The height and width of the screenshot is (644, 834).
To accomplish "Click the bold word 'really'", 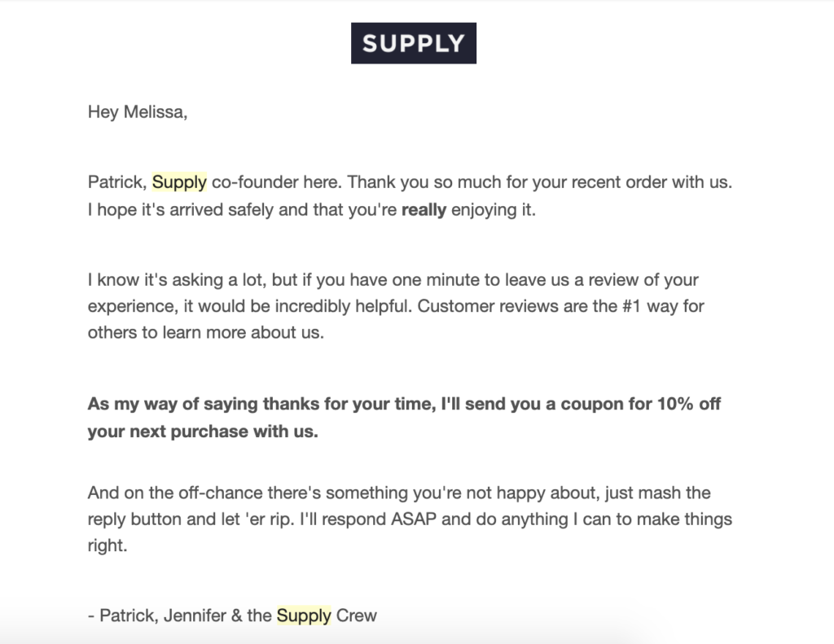I will (x=424, y=209).
